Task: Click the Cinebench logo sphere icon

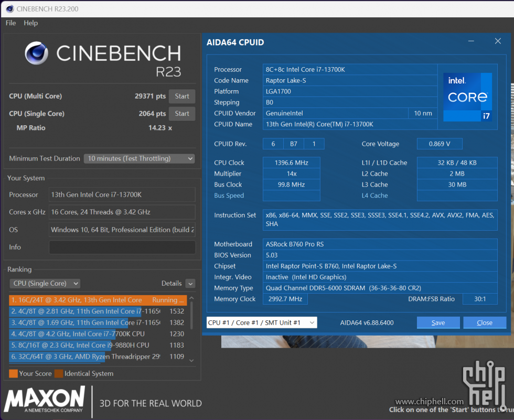Action: click(36, 53)
